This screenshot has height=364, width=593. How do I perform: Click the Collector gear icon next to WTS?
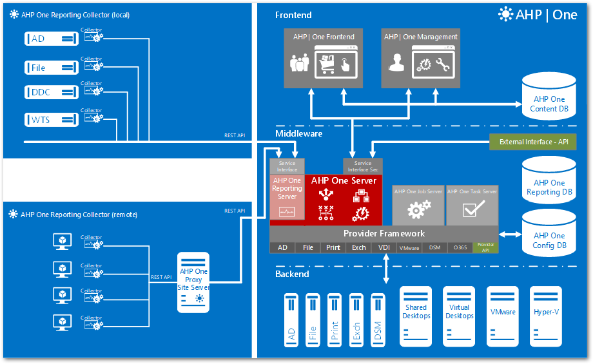pyautogui.click(x=93, y=118)
